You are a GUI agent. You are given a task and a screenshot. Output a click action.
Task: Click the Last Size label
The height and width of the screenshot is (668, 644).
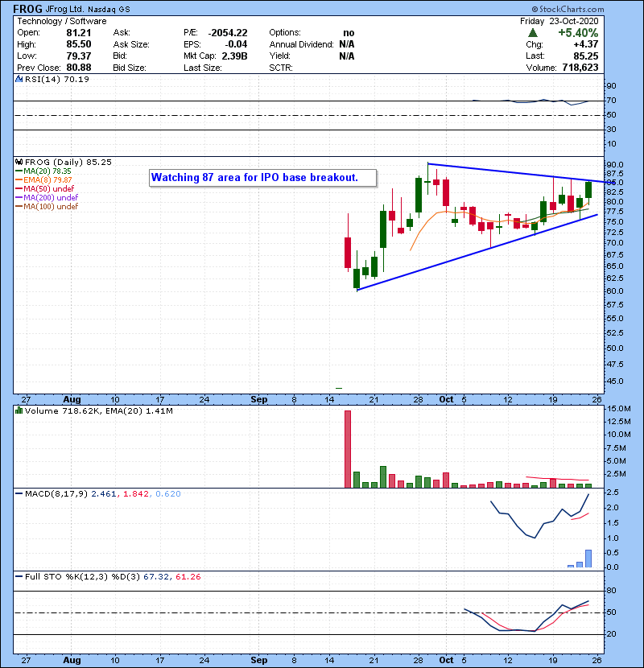(202, 68)
